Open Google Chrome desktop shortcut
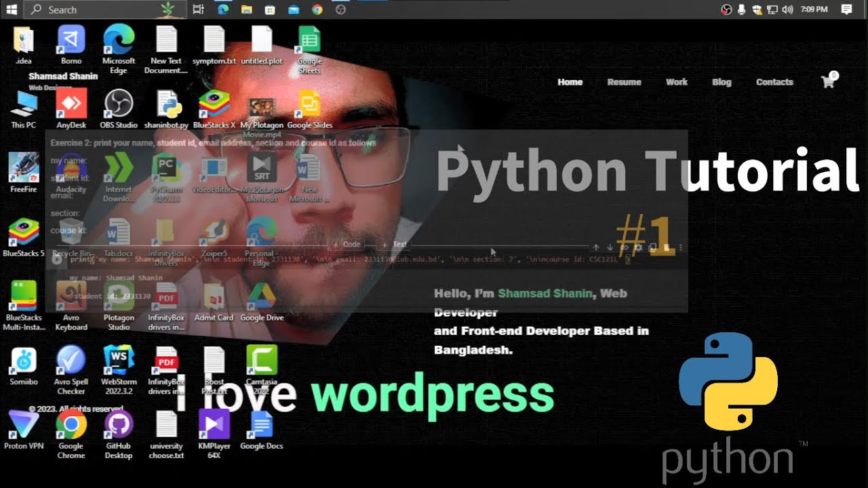868x488 pixels. (x=71, y=434)
